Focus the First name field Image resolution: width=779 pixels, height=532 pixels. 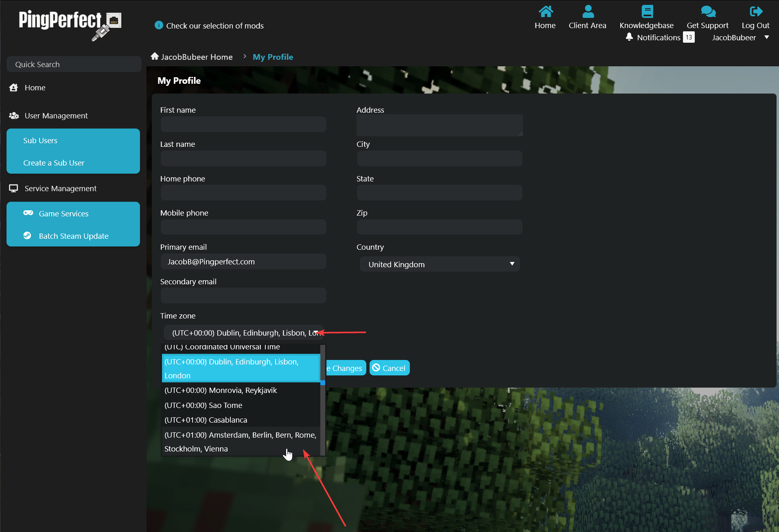click(x=243, y=124)
